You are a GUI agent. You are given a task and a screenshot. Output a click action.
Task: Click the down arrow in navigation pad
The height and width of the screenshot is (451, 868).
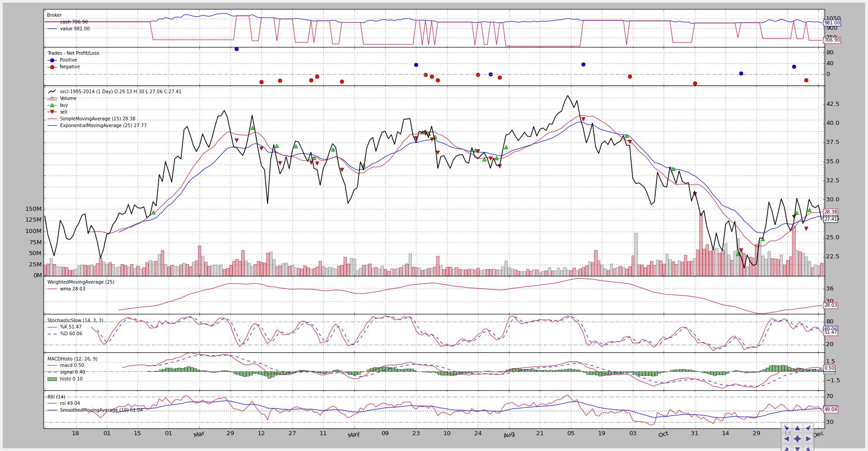(797, 448)
